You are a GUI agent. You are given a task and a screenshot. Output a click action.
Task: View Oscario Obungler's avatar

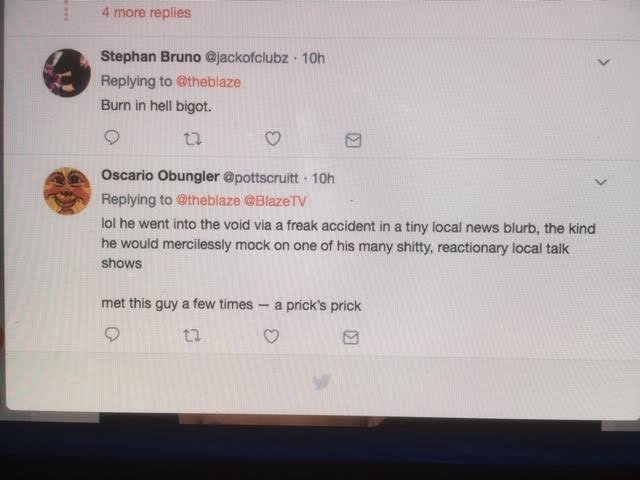(x=67, y=191)
